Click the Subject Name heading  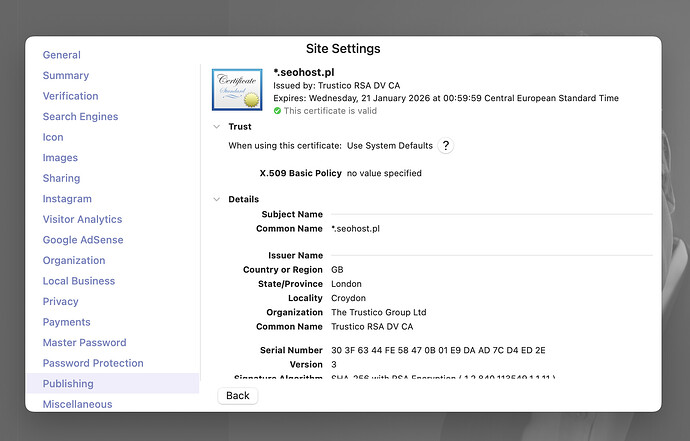coord(292,214)
